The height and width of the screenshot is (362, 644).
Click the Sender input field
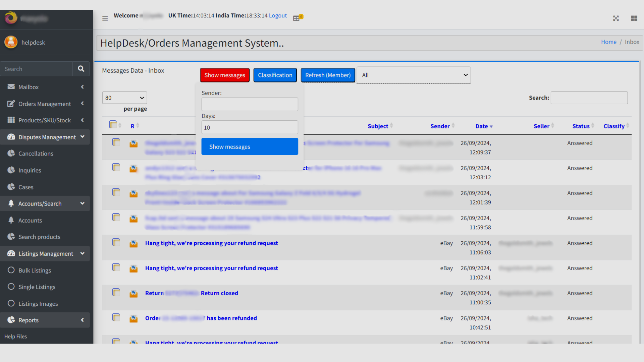[250, 104]
